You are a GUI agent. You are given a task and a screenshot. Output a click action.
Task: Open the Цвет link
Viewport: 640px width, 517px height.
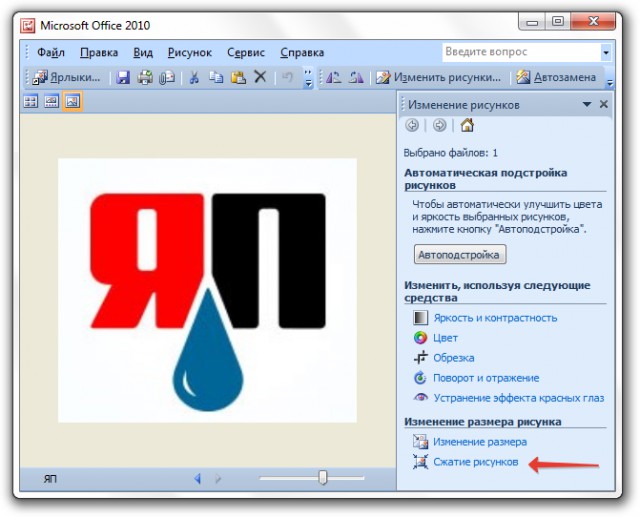[445, 338]
